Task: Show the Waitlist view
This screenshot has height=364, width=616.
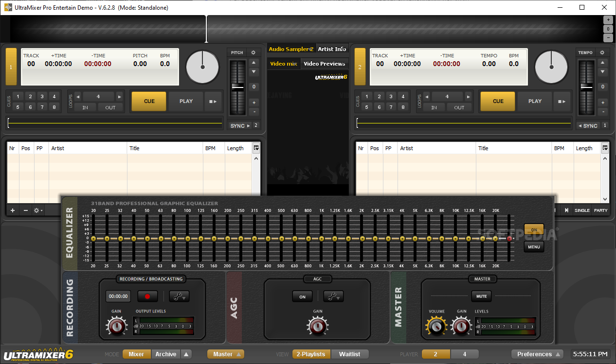Action: pos(349,354)
